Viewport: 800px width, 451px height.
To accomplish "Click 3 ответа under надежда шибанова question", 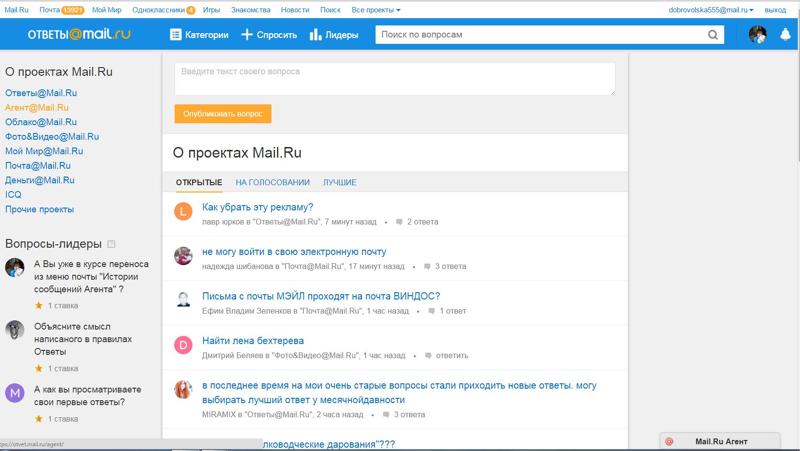I will click(451, 266).
